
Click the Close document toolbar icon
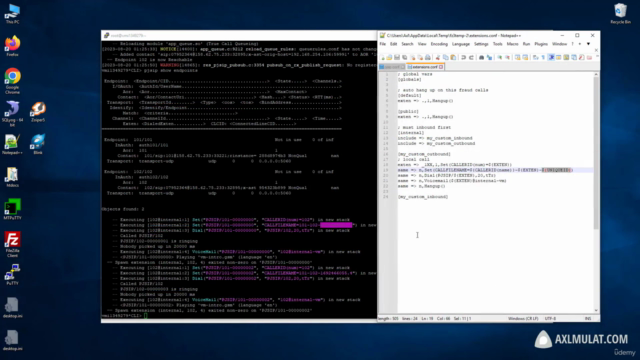coord(413,58)
